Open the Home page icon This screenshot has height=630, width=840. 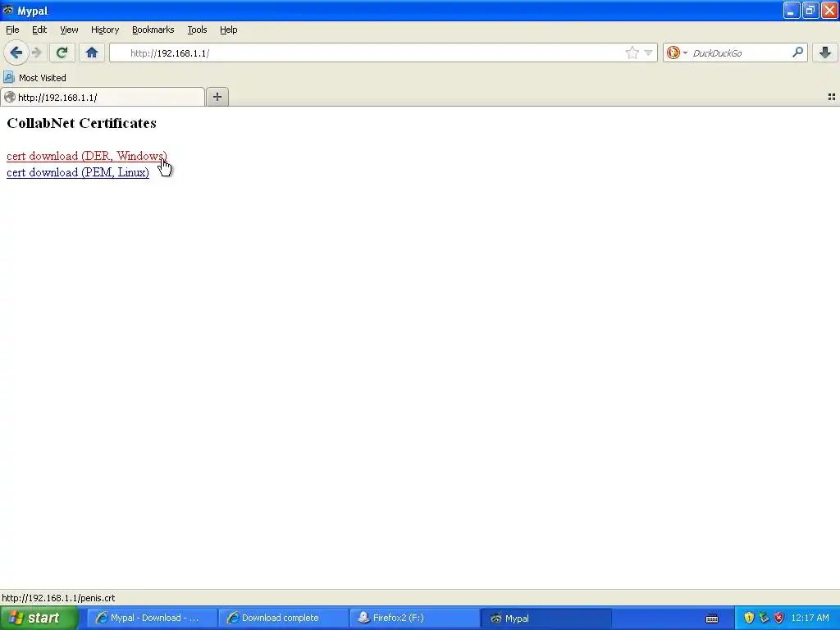coord(92,52)
